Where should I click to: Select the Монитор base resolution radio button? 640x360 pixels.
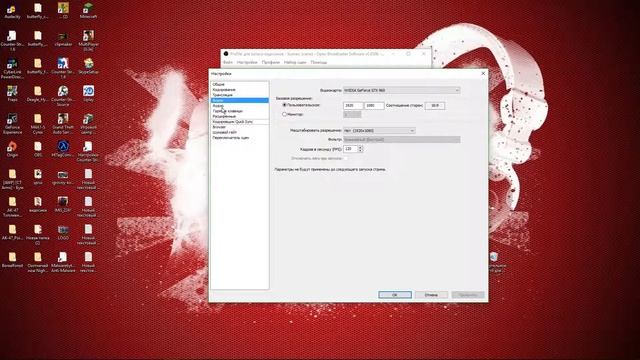point(284,114)
